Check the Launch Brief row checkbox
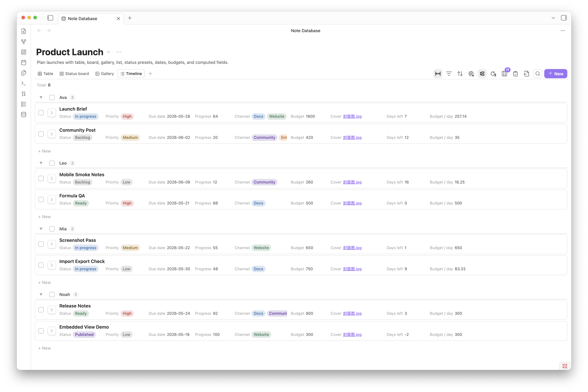Viewport: 588px width, 392px height. pos(41,113)
